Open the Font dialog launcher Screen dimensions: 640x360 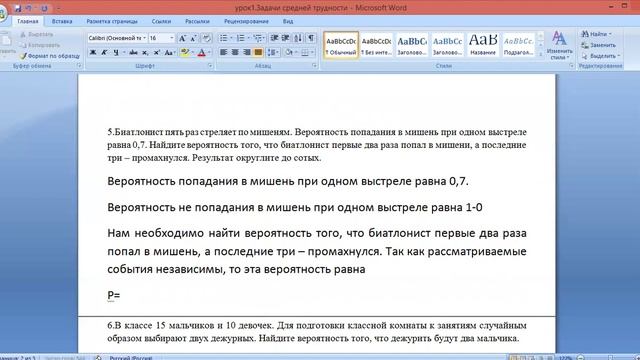click(x=211, y=66)
